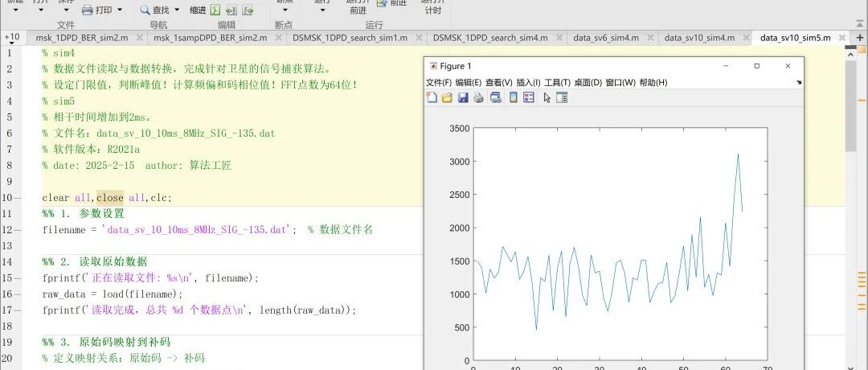Click the Insert Colorbar icon in Figure 1
Image resolution: width=868 pixels, height=370 pixels.
[513, 98]
